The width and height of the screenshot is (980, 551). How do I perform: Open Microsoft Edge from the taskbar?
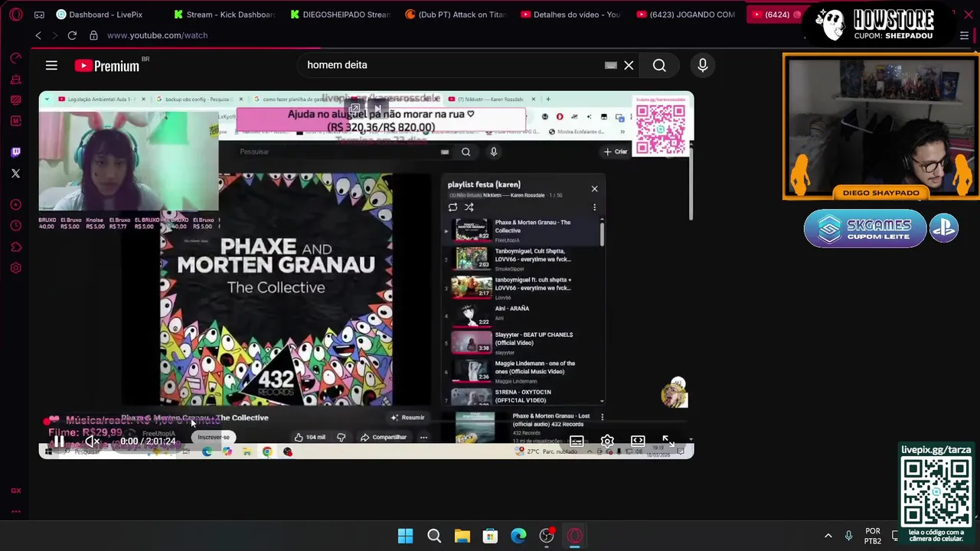[518, 536]
